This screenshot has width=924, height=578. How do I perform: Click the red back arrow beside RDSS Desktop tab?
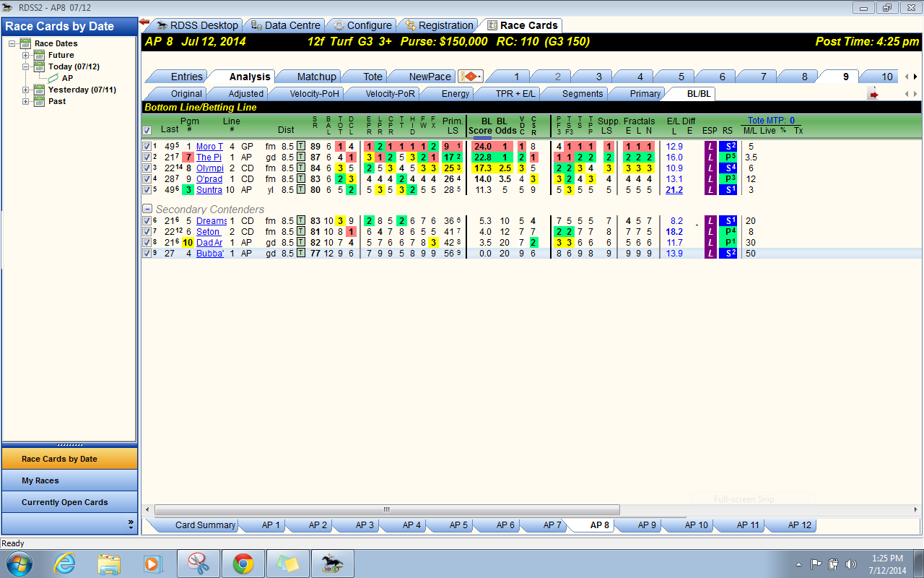click(144, 23)
